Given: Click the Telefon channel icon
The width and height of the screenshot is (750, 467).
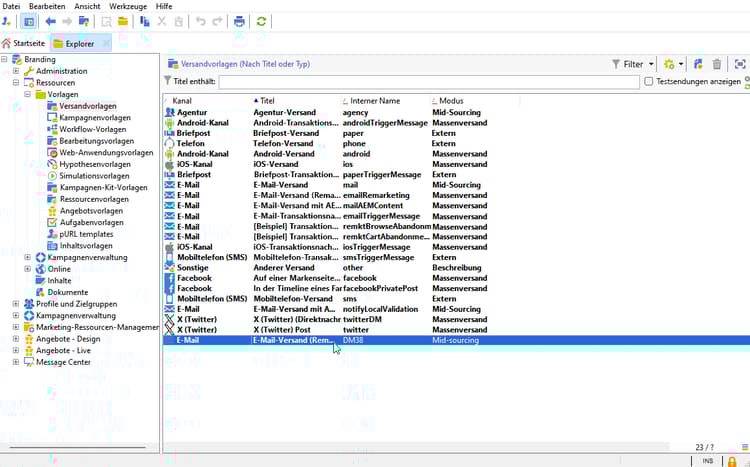Looking at the screenshot, I should pos(169,144).
